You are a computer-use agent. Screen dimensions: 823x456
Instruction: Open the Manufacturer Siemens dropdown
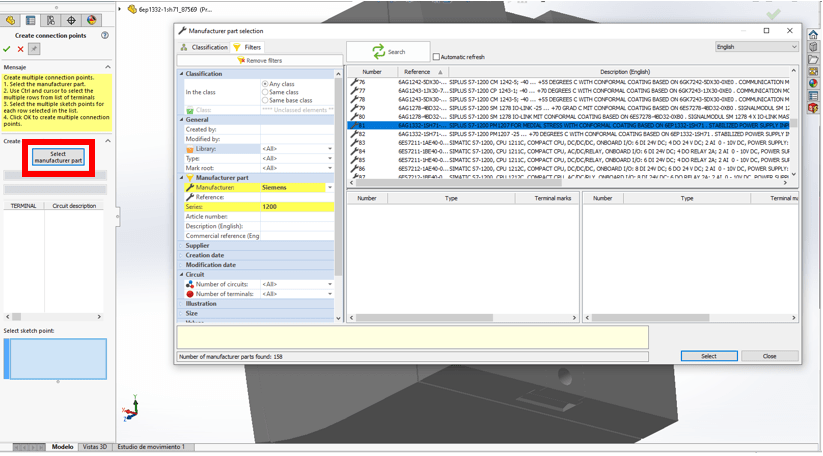330,187
